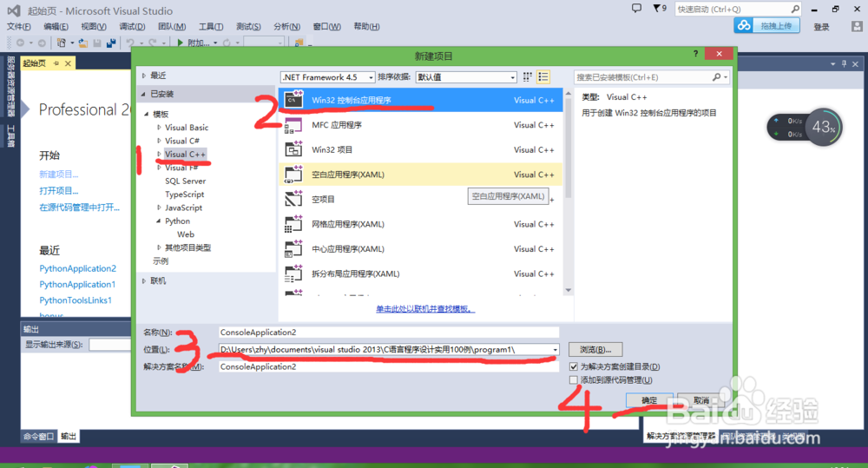The height and width of the screenshot is (468, 868).
Task: Open the 单击此处以联机并查找模板 link
Action: click(x=425, y=308)
